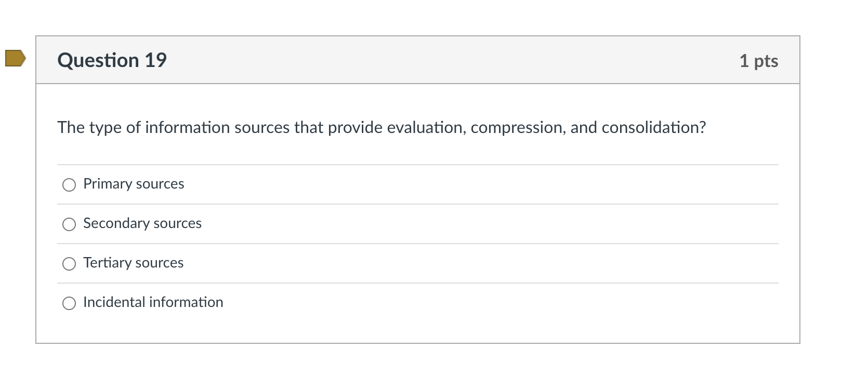The height and width of the screenshot is (375, 868).
Task: Choose the Secondary sources radio button
Action: [69, 224]
